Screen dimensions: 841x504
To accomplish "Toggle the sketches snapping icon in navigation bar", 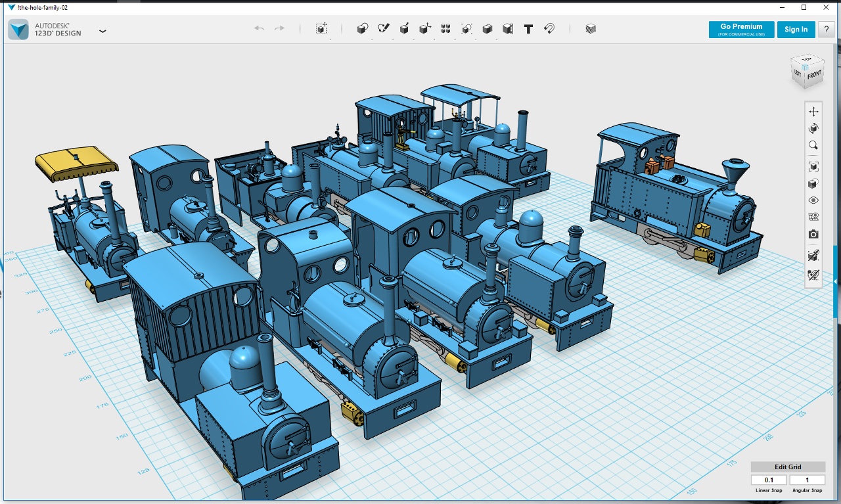I will pyautogui.click(x=813, y=275).
